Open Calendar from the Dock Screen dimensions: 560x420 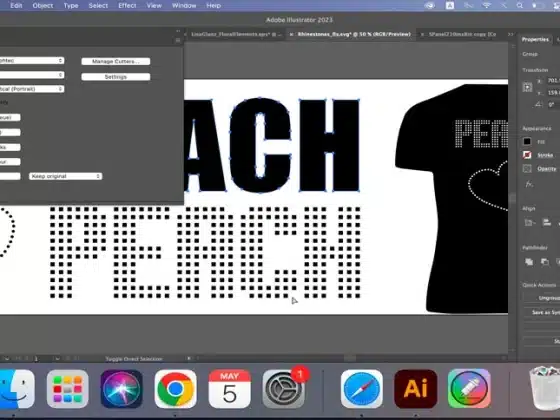pyautogui.click(x=229, y=389)
